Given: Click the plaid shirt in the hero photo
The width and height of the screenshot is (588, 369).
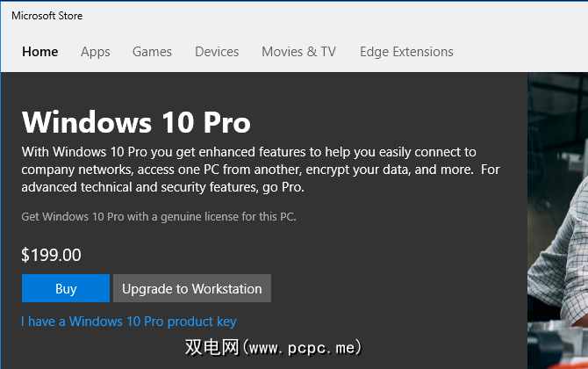Looking at the screenshot, I should [562, 264].
